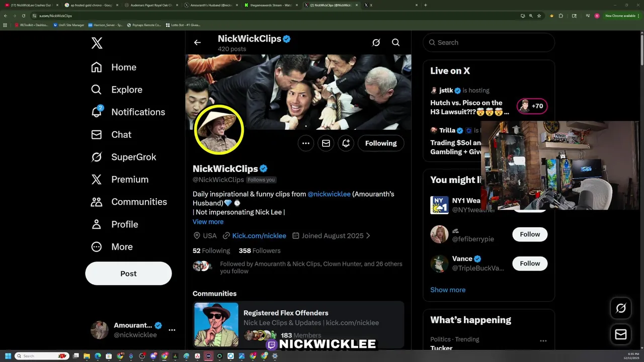Open Chat from the sidebar
The width and height of the screenshot is (644, 362).
click(x=111, y=135)
